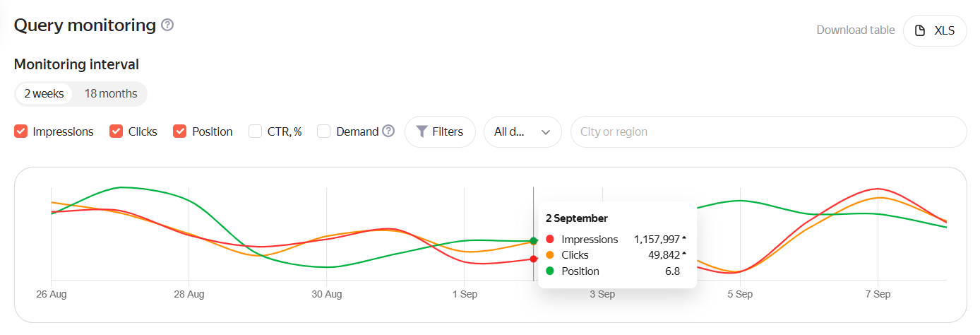
Task: Click the funnel icon for Filters
Action: pyautogui.click(x=422, y=131)
